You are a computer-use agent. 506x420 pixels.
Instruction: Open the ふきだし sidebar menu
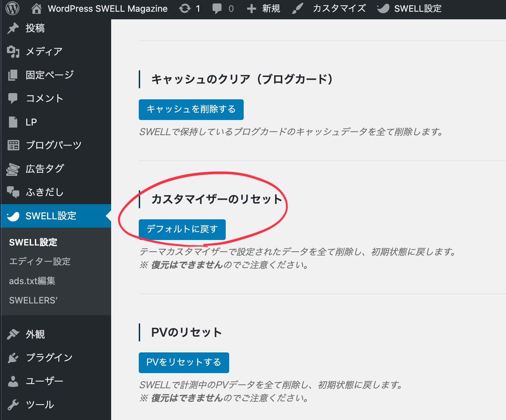click(x=45, y=192)
